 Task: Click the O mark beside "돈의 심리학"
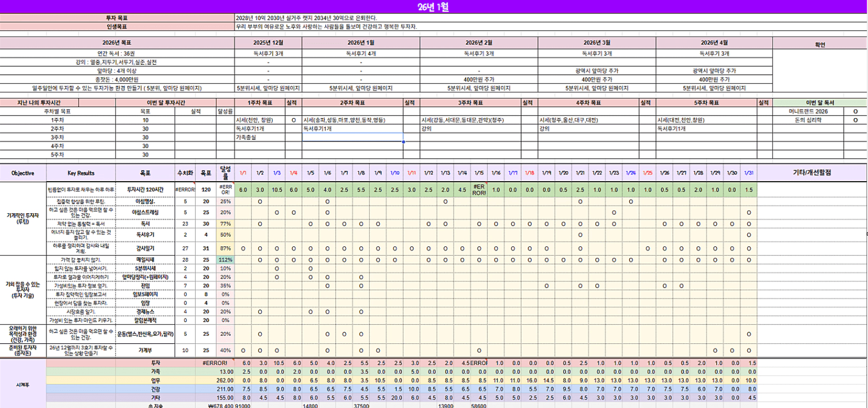(855, 120)
